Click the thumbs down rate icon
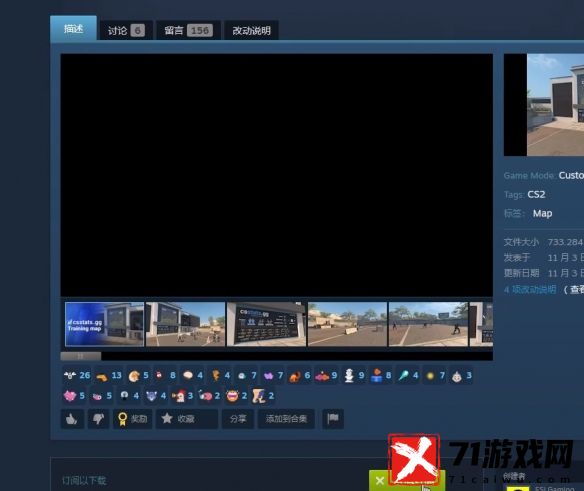Screen dimensions: 584x491 99,419
